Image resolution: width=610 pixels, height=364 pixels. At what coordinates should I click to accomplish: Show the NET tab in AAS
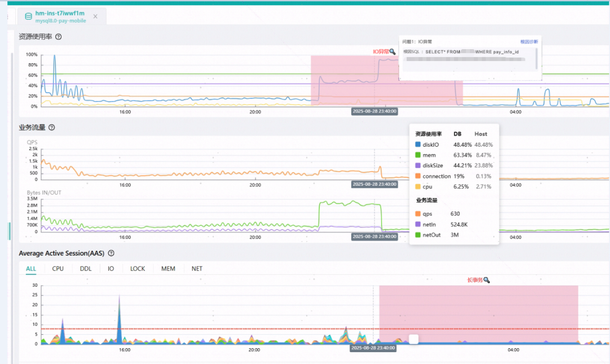[197, 269]
